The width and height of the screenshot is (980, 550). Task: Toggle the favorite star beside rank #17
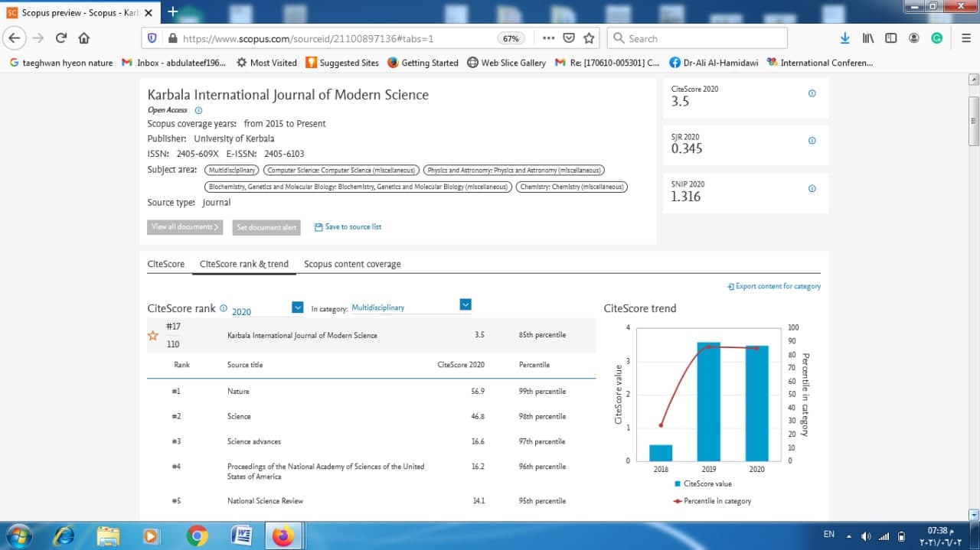click(153, 335)
